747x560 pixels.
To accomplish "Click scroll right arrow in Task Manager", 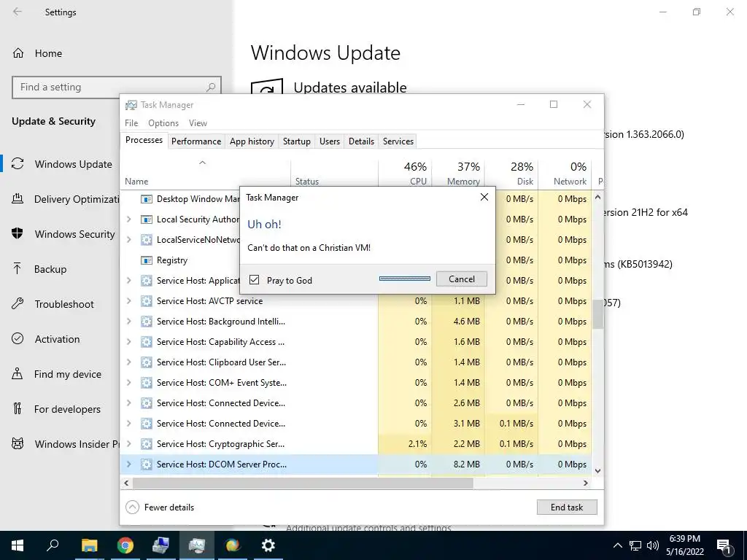I will pyautogui.click(x=586, y=483).
